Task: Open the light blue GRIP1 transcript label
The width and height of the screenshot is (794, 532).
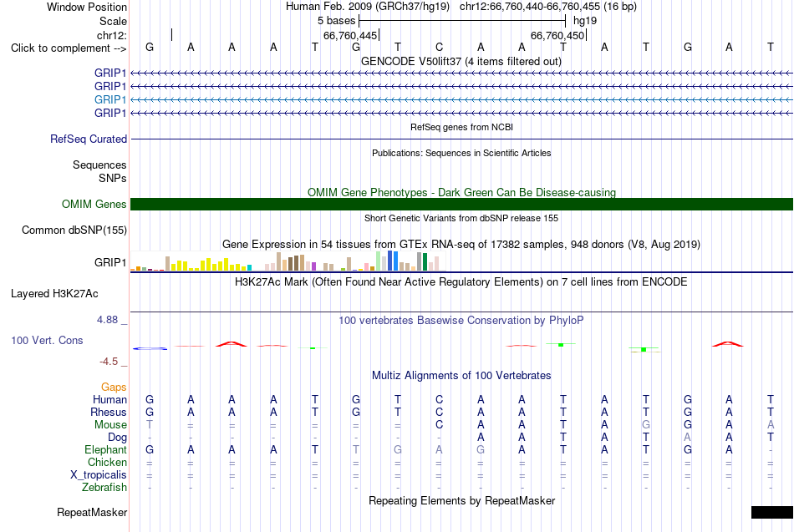Action: coord(109,99)
